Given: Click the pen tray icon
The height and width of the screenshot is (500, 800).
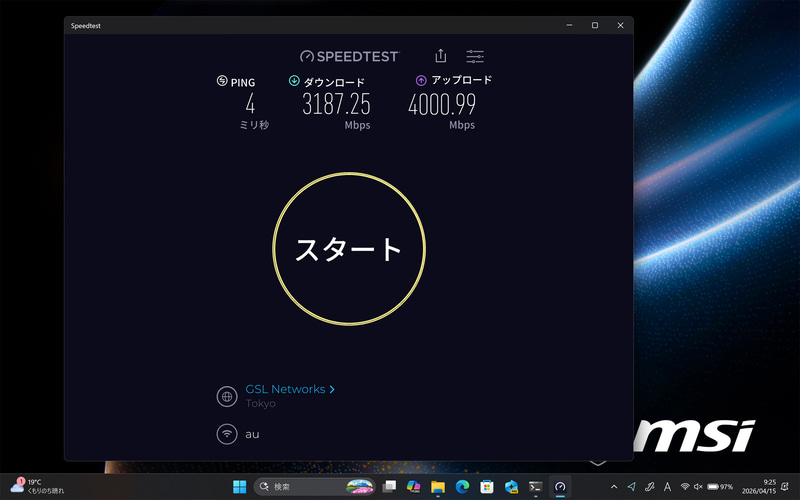Looking at the screenshot, I should [x=649, y=487].
